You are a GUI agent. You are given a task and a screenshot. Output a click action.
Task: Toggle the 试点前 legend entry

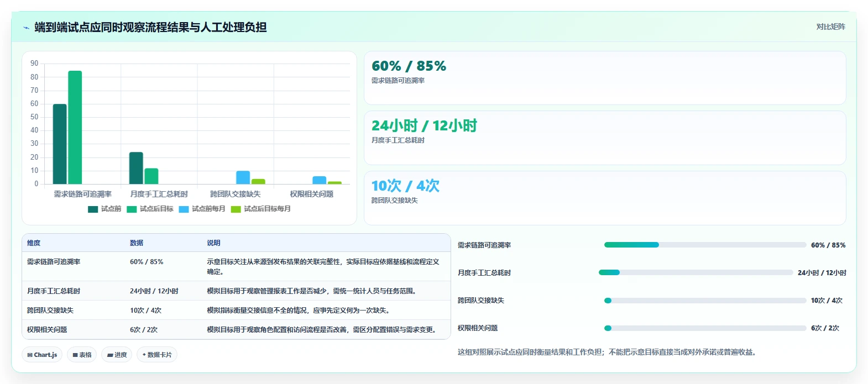point(104,209)
